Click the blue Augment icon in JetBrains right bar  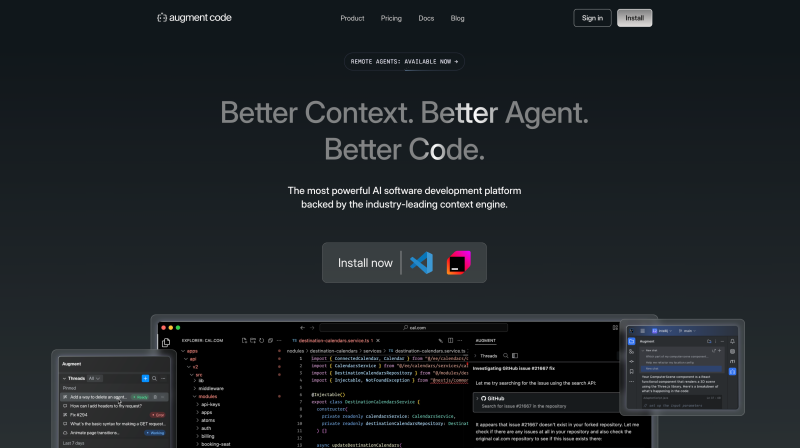[x=732, y=371]
